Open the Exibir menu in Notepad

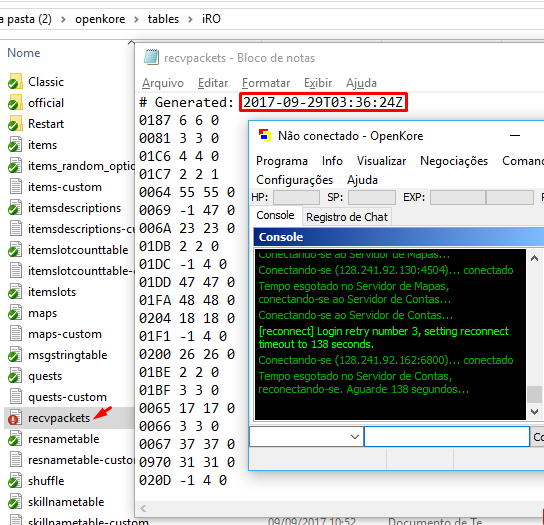pos(318,83)
